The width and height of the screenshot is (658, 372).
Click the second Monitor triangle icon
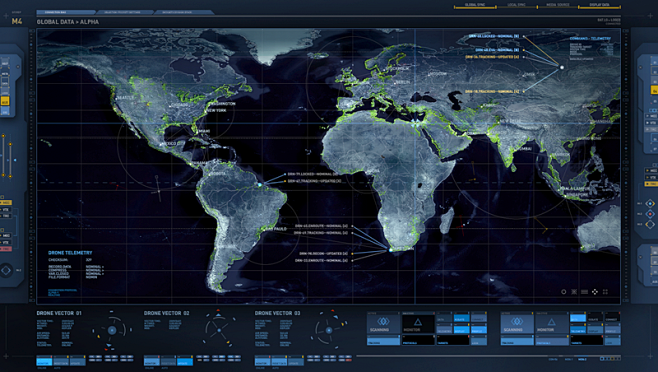(x=551, y=323)
